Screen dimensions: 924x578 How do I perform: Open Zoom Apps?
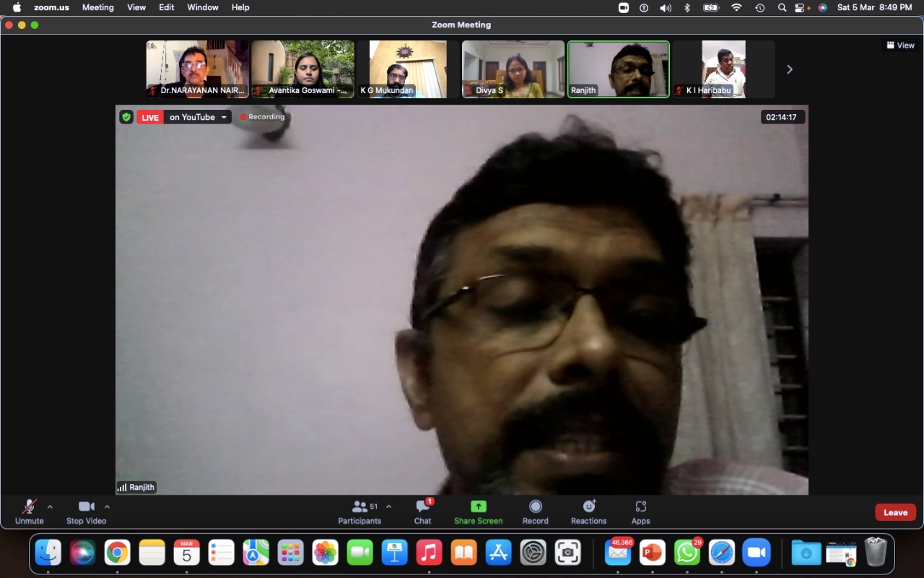pyautogui.click(x=640, y=512)
